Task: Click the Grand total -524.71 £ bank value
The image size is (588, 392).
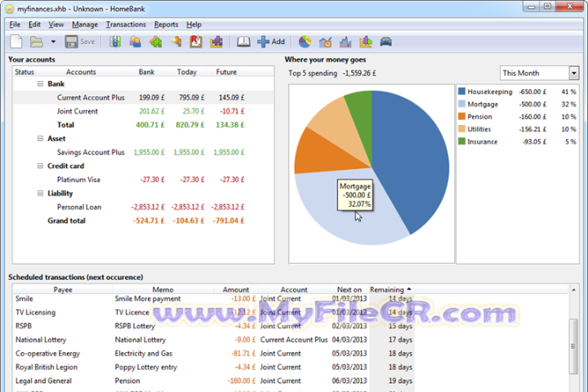Action: (149, 220)
